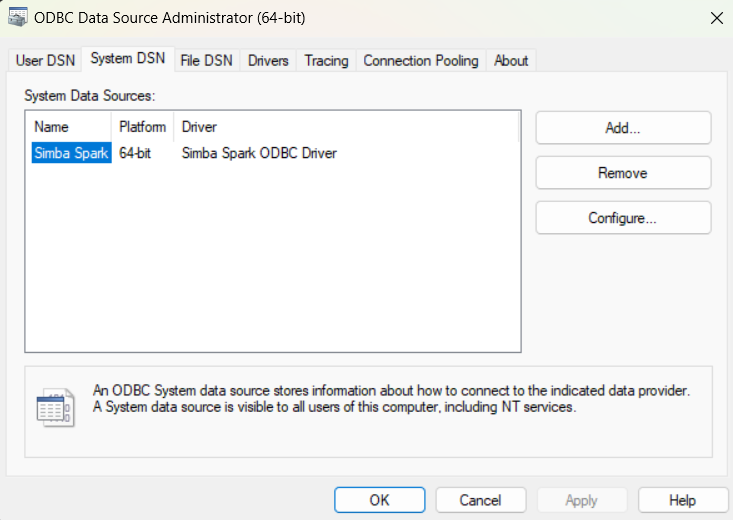The height and width of the screenshot is (520, 733).
Task: Open the Tracing tab
Action: pyautogui.click(x=326, y=61)
